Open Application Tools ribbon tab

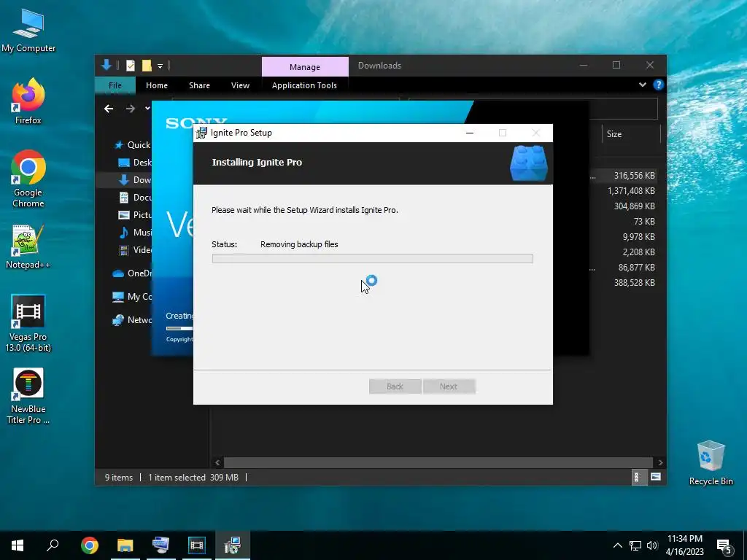click(304, 85)
